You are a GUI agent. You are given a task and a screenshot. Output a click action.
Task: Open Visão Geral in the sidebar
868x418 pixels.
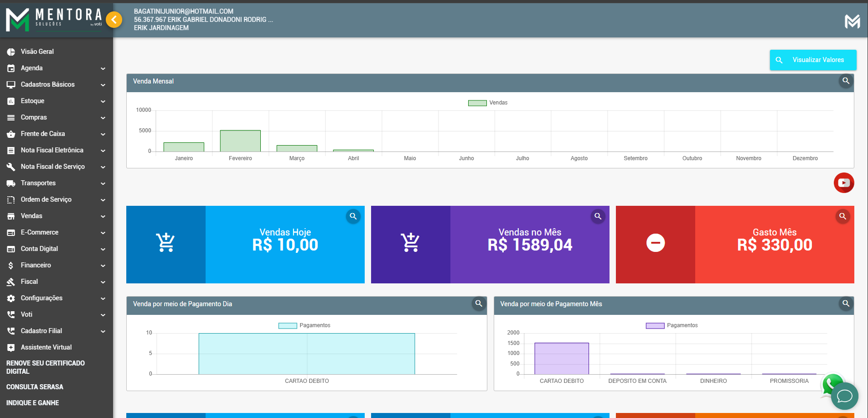click(37, 52)
